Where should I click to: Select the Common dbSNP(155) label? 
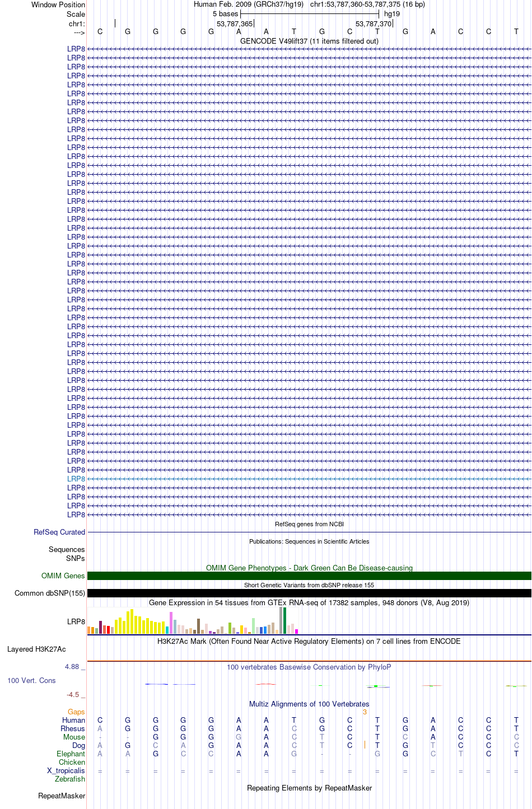[x=50, y=593]
